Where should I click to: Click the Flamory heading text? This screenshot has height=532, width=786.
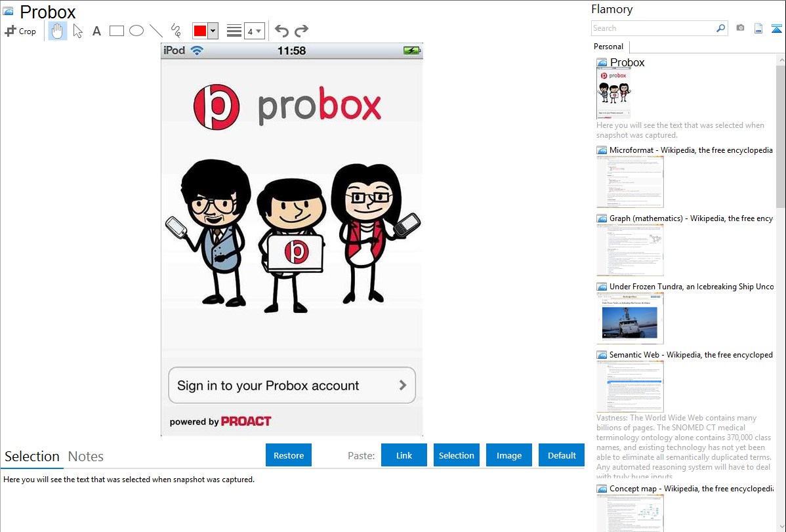point(611,9)
